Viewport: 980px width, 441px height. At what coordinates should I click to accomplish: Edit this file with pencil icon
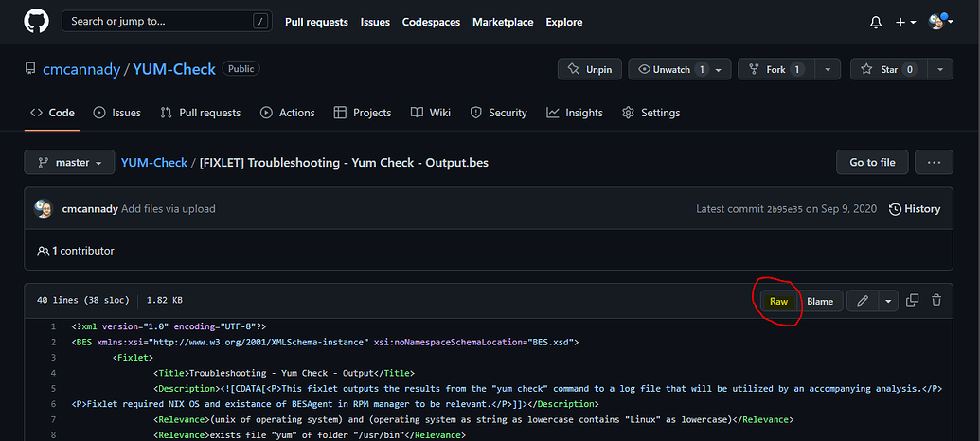[863, 301]
